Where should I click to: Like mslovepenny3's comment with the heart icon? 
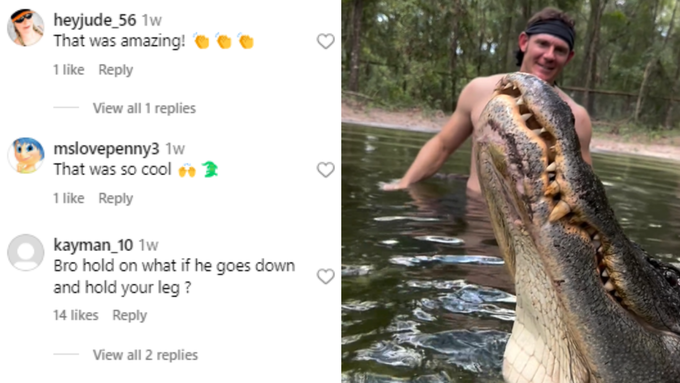pos(325,170)
